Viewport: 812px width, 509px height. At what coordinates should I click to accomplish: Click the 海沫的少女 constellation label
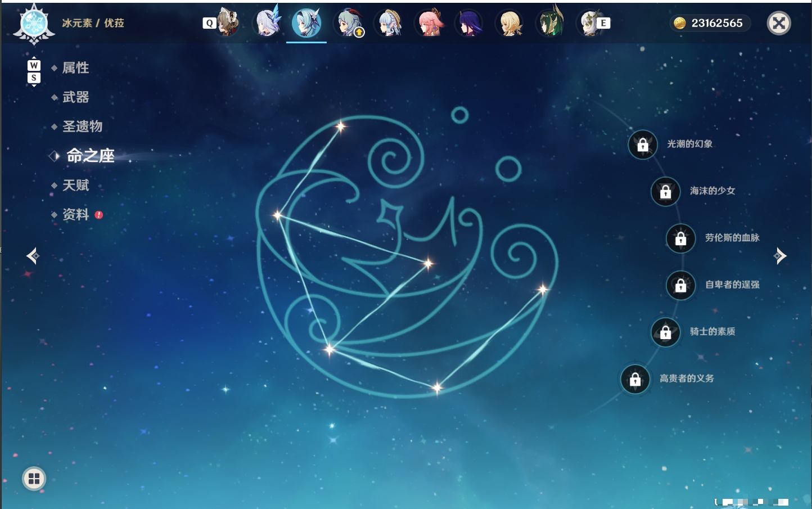pyautogui.click(x=712, y=191)
